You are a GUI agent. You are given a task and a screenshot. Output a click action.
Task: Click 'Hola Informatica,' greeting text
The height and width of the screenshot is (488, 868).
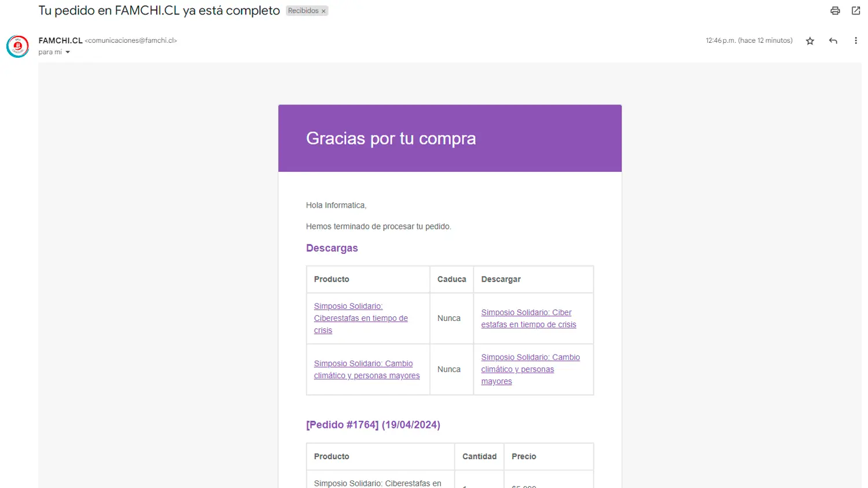(336, 205)
